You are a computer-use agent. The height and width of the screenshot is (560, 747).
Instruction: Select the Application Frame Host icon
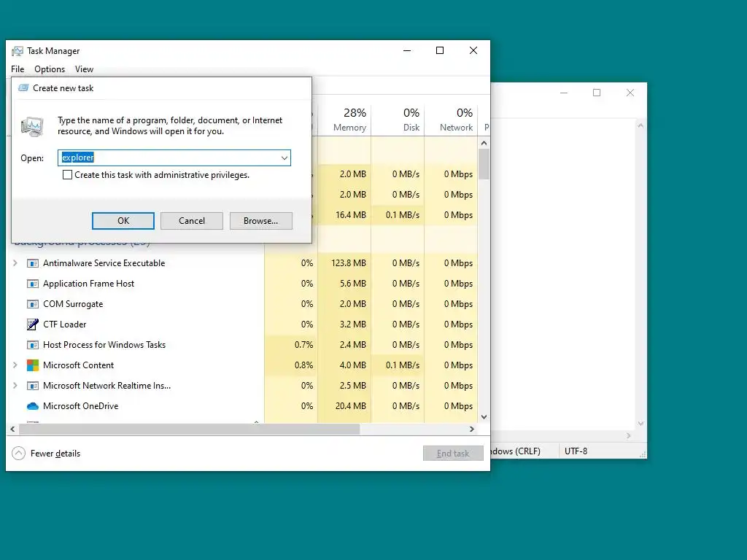pos(32,284)
